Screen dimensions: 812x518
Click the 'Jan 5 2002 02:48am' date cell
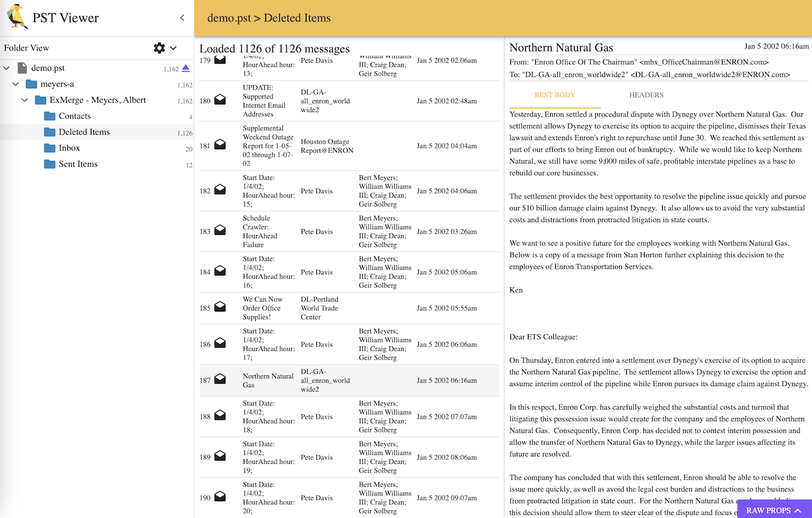(447, 101)
